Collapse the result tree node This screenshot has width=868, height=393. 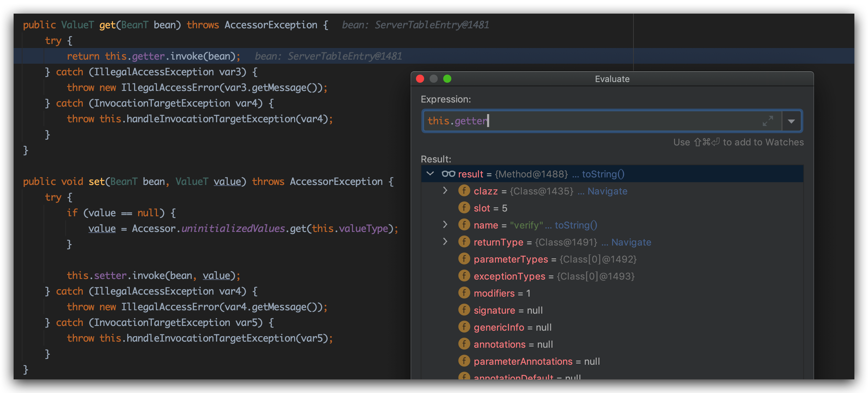coord(430,174)
